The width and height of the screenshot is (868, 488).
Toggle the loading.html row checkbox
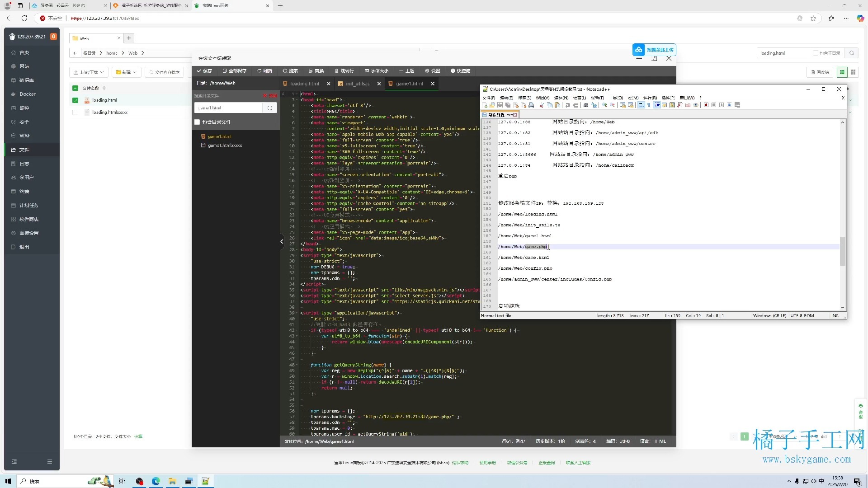click(75, 100)
